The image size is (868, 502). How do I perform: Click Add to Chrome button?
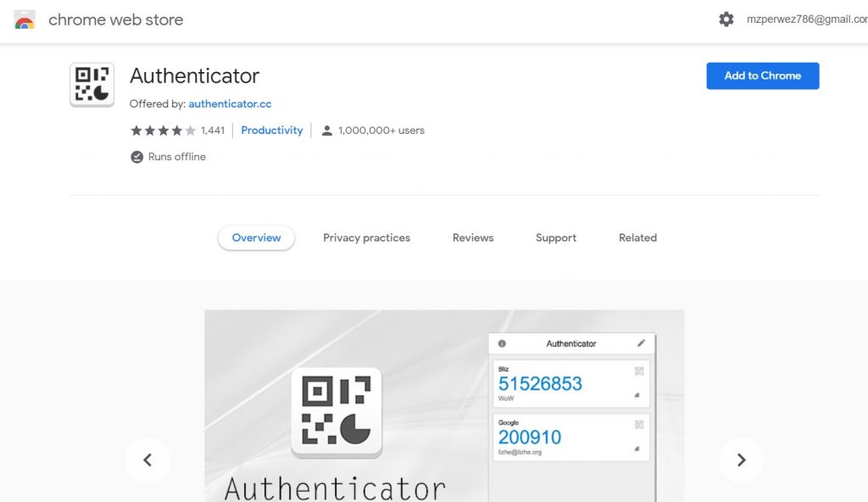pyautogui.click(x=763, y=76)
